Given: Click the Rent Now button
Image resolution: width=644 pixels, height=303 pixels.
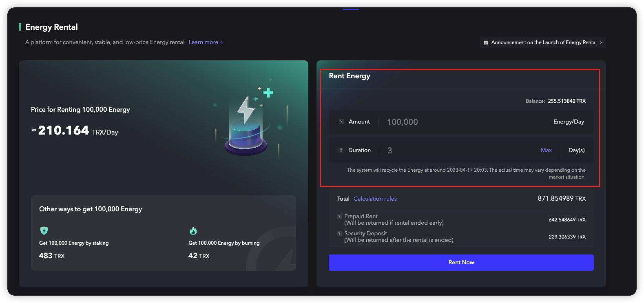Looking at the screenshot, I should pos(461,263).
